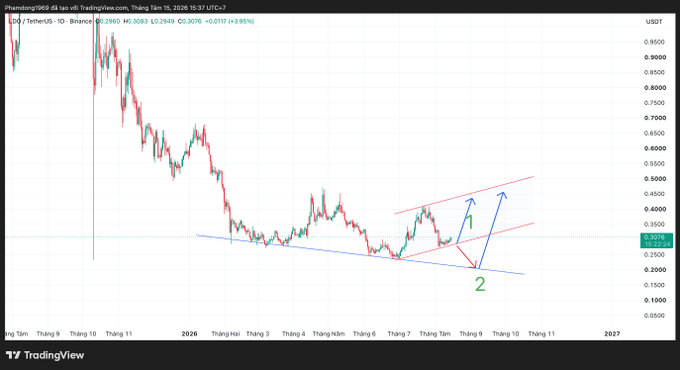This screenshot has height=370, width=680.
Task: Select the USDT currency label
Action: tap(654, 22)
